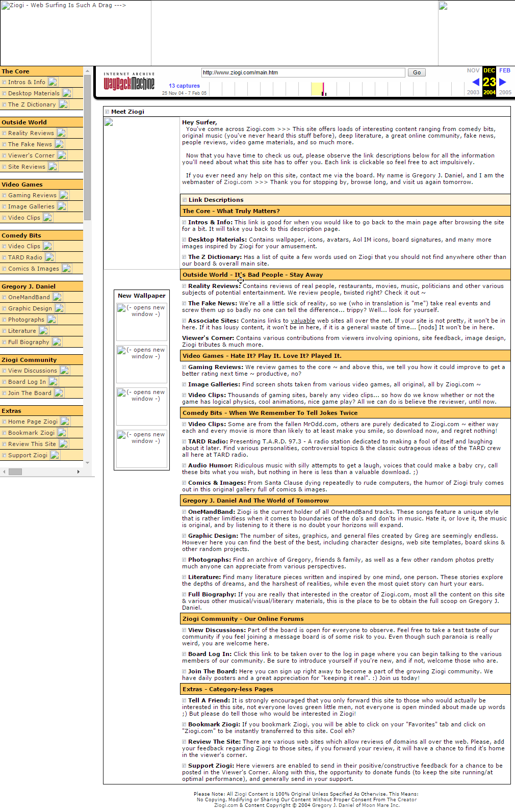
Task: Open Image Galleries in the sidebar
Action: (x=31, y=206)
